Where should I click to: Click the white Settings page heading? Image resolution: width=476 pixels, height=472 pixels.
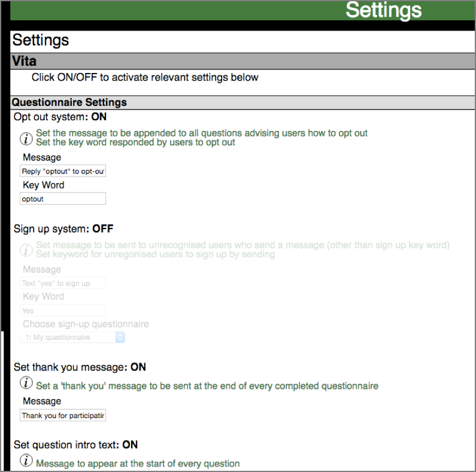pos(41,40)
